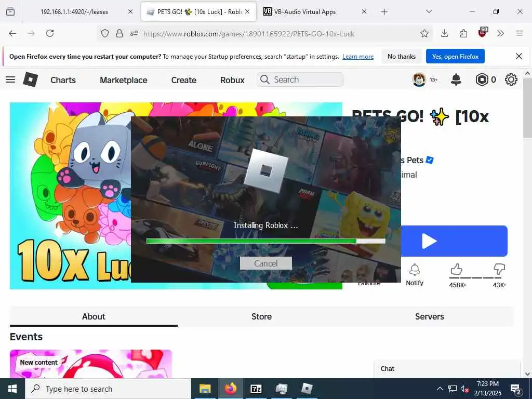532x399 pixels.
Task: Open Roblox hamburger side menu
Action: click(x=10, y=79)
